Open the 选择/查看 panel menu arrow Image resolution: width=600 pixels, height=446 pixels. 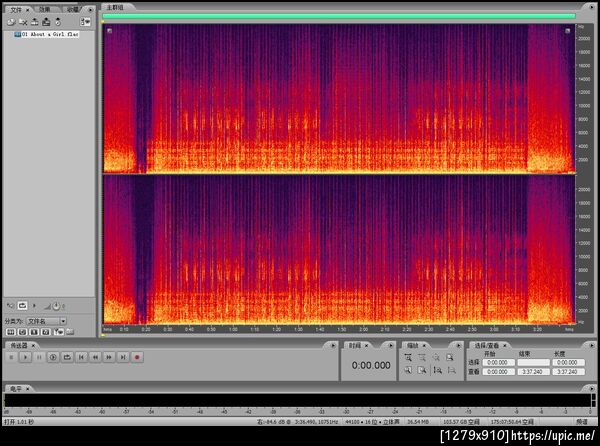592,345
